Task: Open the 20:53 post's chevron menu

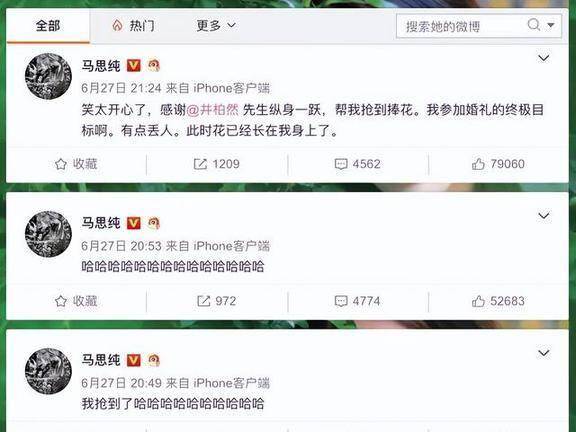Action: point(544,216)
